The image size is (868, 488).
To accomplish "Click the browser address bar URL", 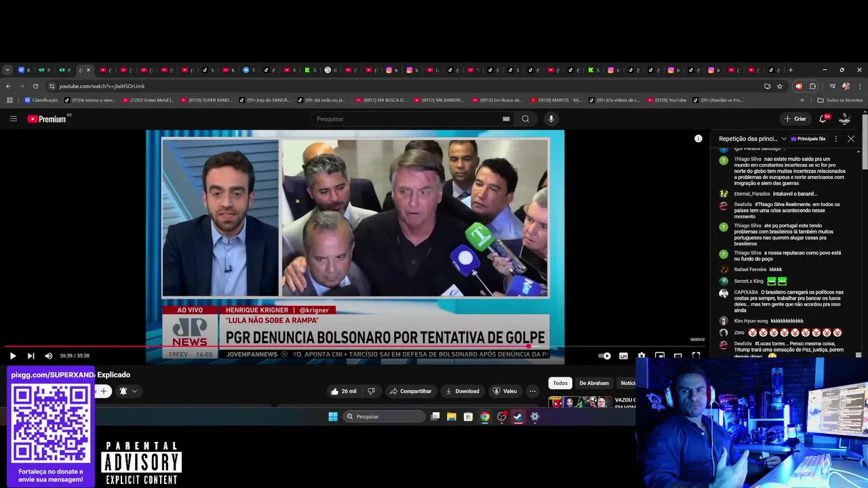I will 102,86.
